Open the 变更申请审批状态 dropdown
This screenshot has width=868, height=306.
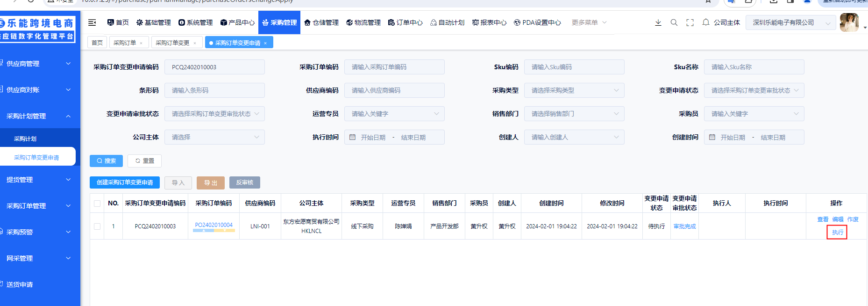(x=214, y=114)
